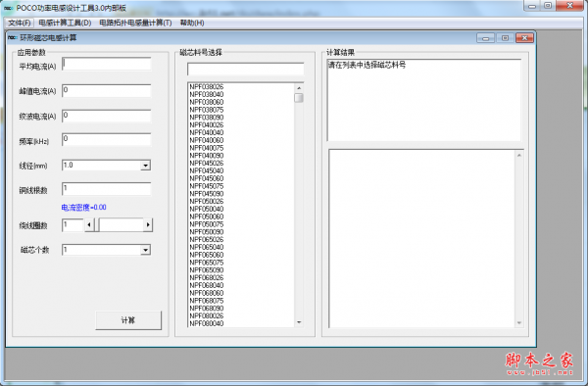Image resolution: width=588 pixels, height=386 pixels.
Task: Select NPF068026 in the core list
Action: coord(207,277)
